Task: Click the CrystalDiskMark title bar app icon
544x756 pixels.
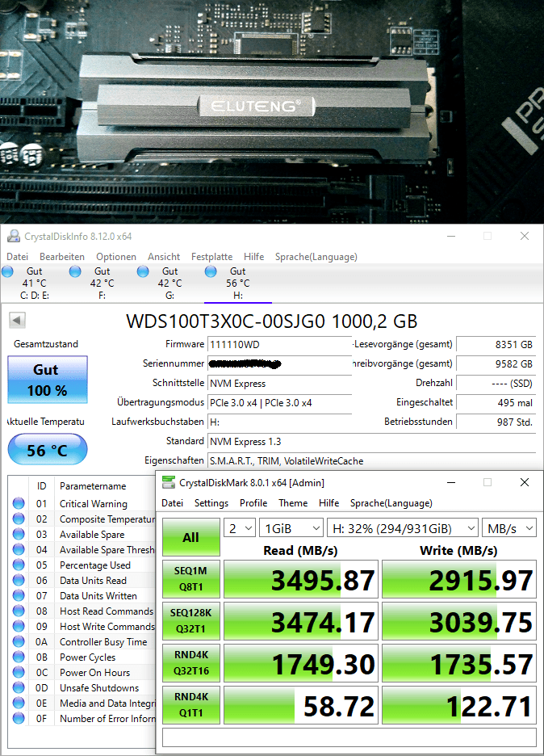Action: pyautogui.click(x=169, y=483)
